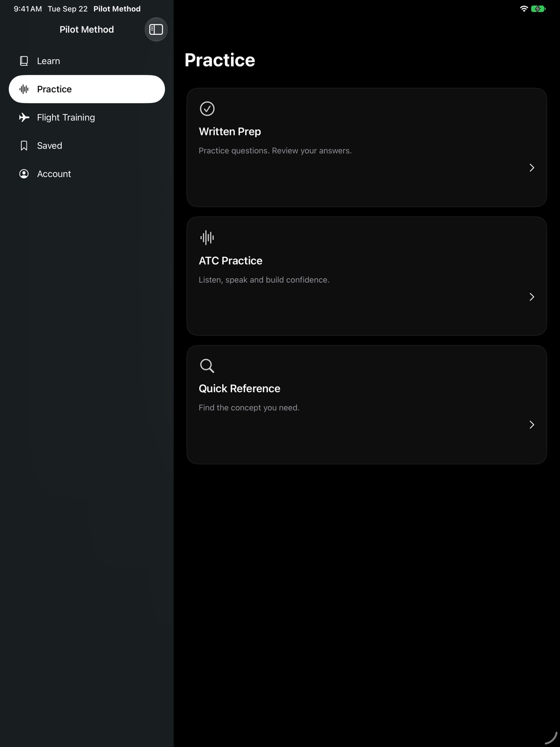
Task: Open Quick Reference via its chevron
Action: point(532,425)
